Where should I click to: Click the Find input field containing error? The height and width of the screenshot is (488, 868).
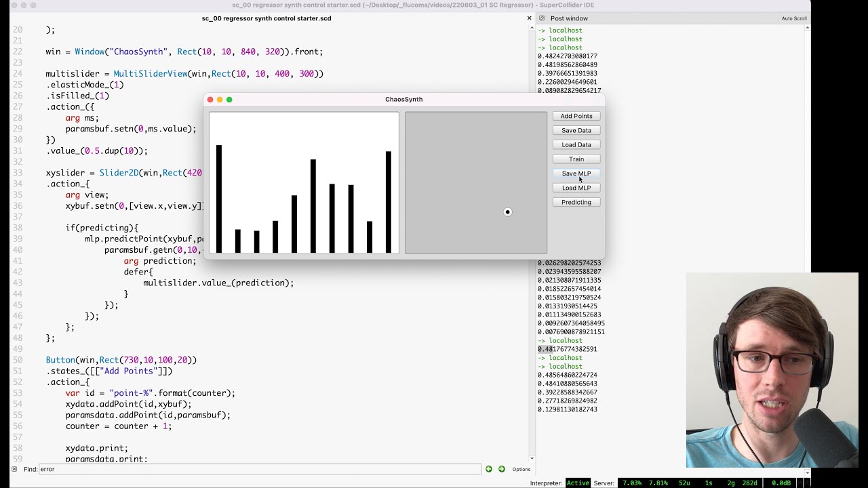pos(260,469)
